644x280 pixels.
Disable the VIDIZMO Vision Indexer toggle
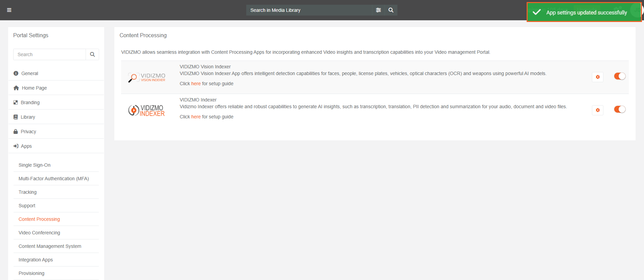[620, 76]
